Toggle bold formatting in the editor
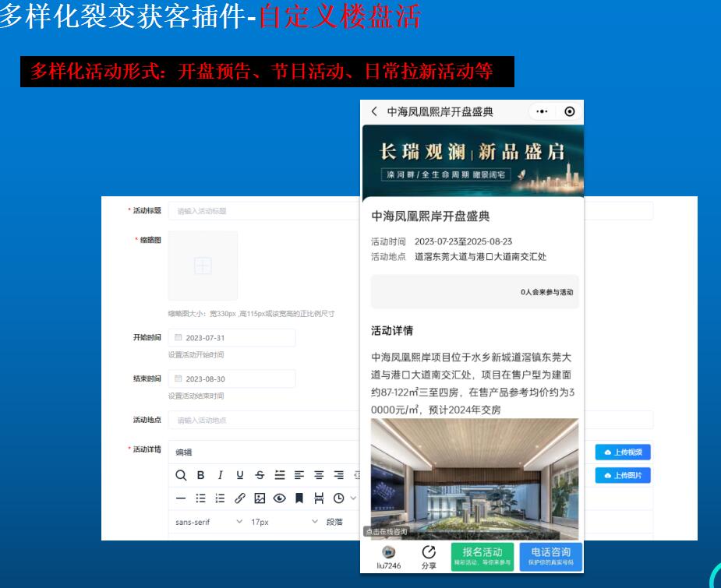This screenshot has height=588, width=721. pyautogui.click(x=200, y=475)
